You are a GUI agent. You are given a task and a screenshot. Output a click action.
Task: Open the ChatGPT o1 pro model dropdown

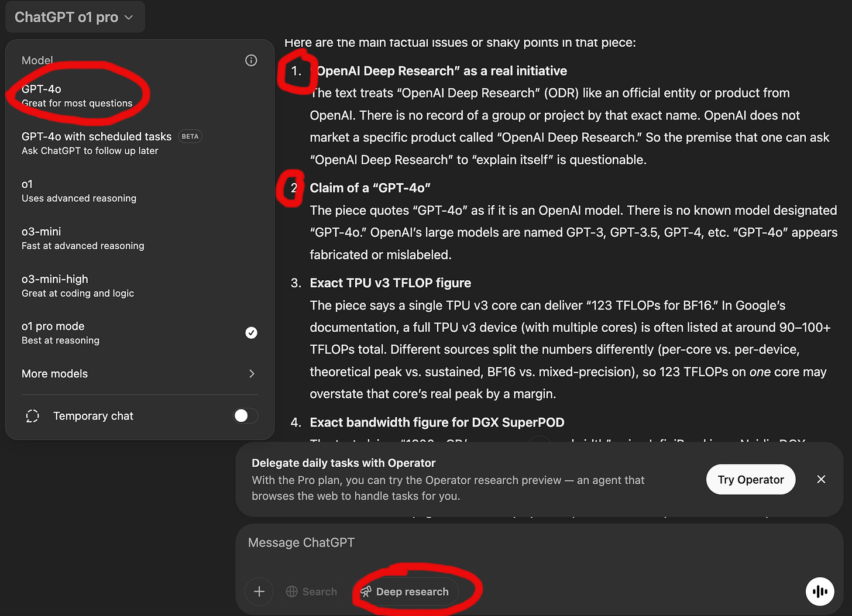[75, 17]
